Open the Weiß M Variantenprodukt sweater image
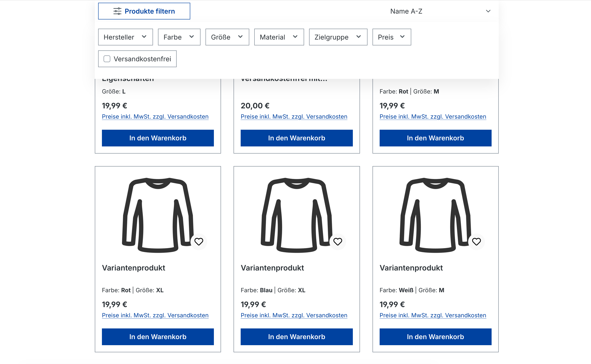 coord(436,215)
